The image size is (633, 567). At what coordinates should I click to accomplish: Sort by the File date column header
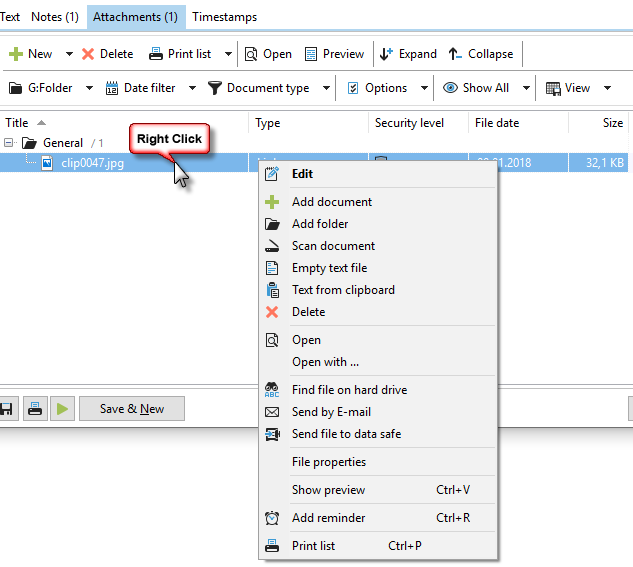pos(497,123)
